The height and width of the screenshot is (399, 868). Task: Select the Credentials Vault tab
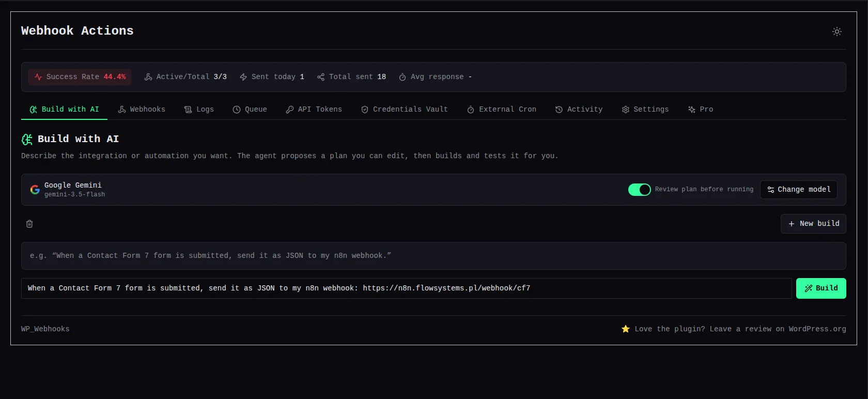tap(404, 110)
